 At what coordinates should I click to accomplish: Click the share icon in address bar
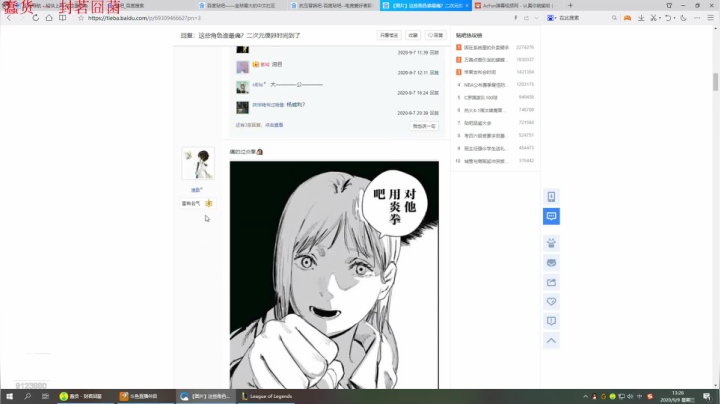pos(526,18)
